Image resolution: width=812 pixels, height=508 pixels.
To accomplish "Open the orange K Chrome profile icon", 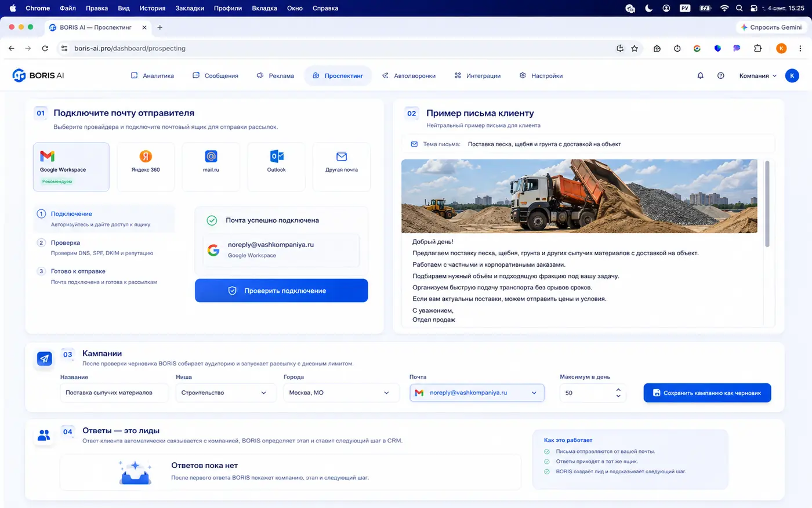I will point(781,49).
